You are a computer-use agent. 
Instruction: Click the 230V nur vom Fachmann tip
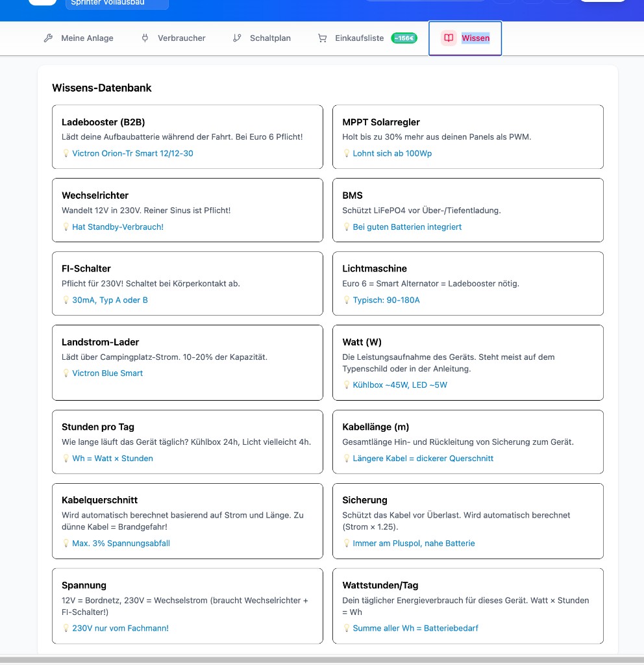click(120, 628)
